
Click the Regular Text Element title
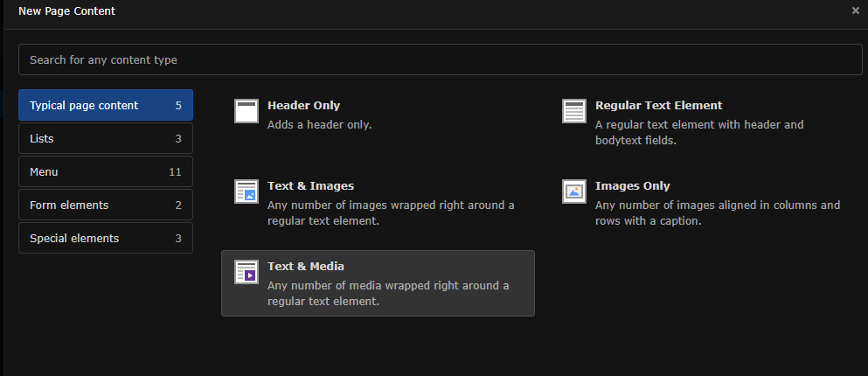tap(659, 105)
